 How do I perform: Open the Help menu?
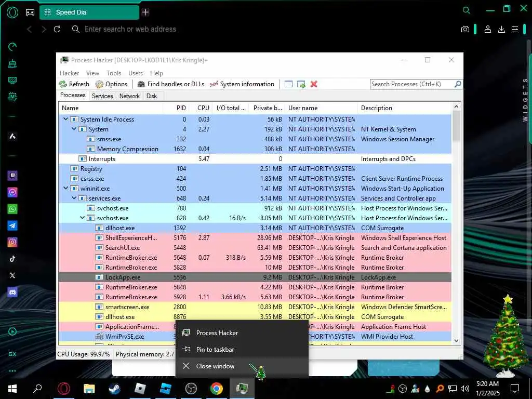156,73
